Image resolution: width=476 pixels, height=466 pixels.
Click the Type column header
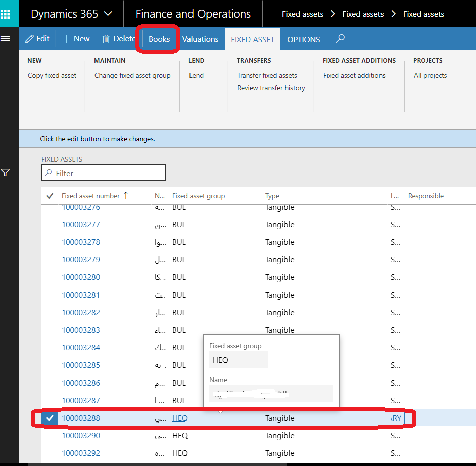pyautogui.click(x=272, y=196)
